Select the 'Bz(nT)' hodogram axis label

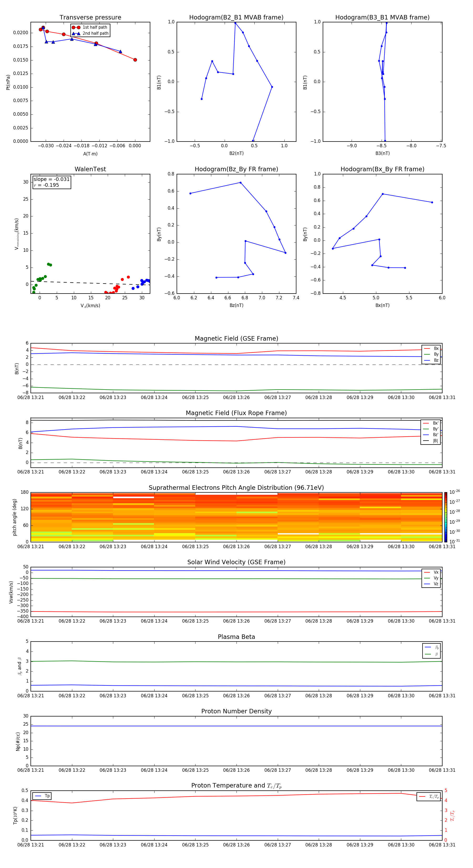(x=236, y=306)
